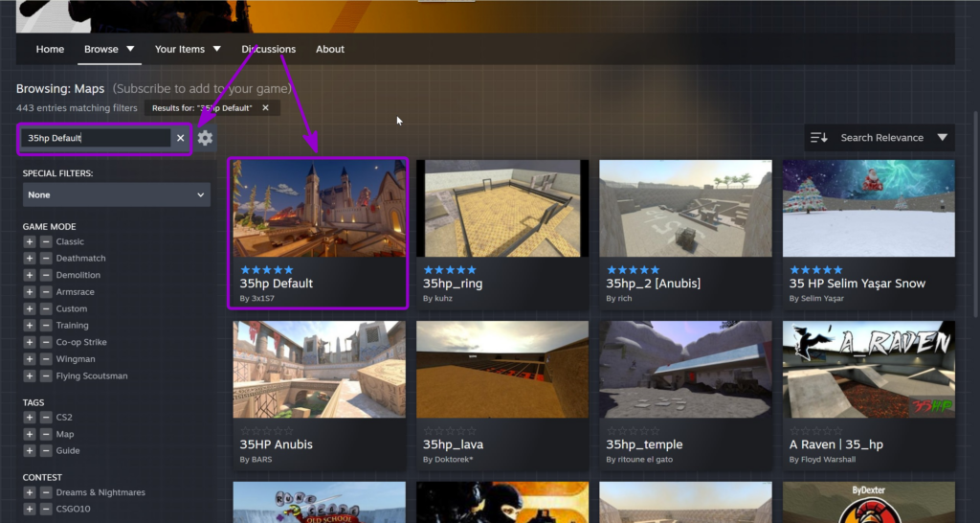Image resolution: width=980 pixels, height=523 pixels.
Task: Exclude CSGO10 contest with minus icon
Action: pos(46,509)
